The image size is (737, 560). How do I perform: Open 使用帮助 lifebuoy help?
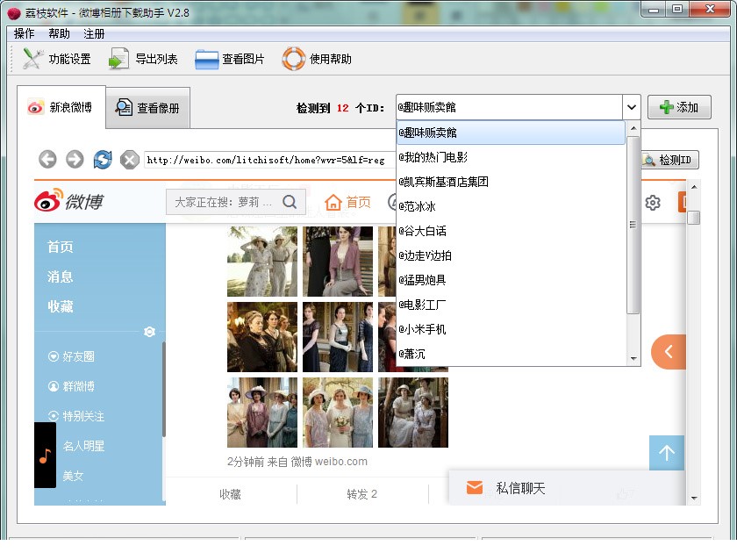coord(317,59)
